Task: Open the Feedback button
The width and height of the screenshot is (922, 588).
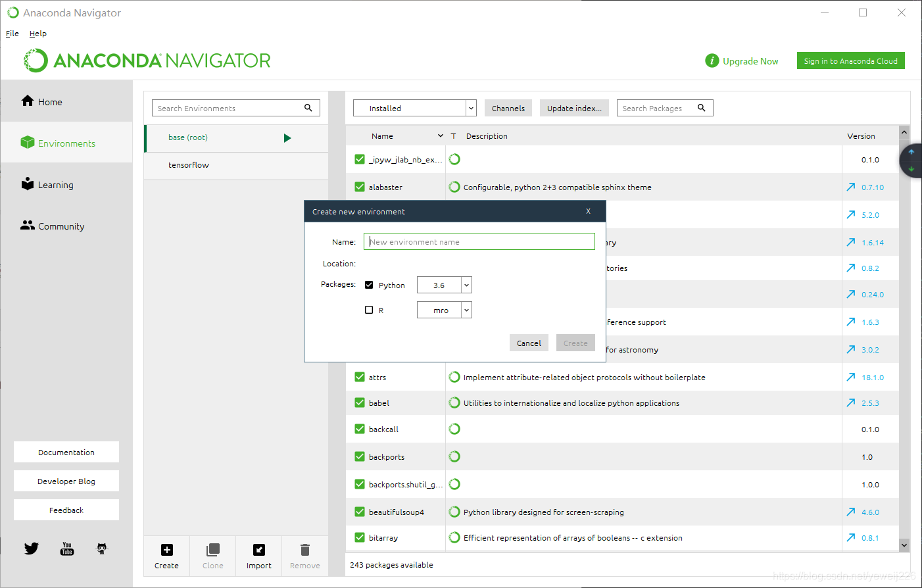Action: point(66,510)
